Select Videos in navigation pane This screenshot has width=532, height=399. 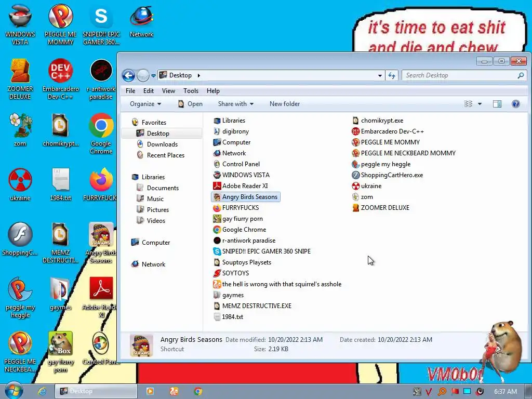(151, 220)
